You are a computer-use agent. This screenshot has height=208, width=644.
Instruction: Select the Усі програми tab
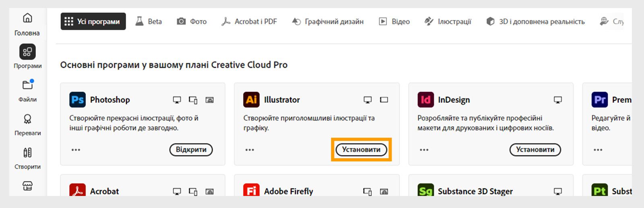pyautogui.click(x=93, y=21)
